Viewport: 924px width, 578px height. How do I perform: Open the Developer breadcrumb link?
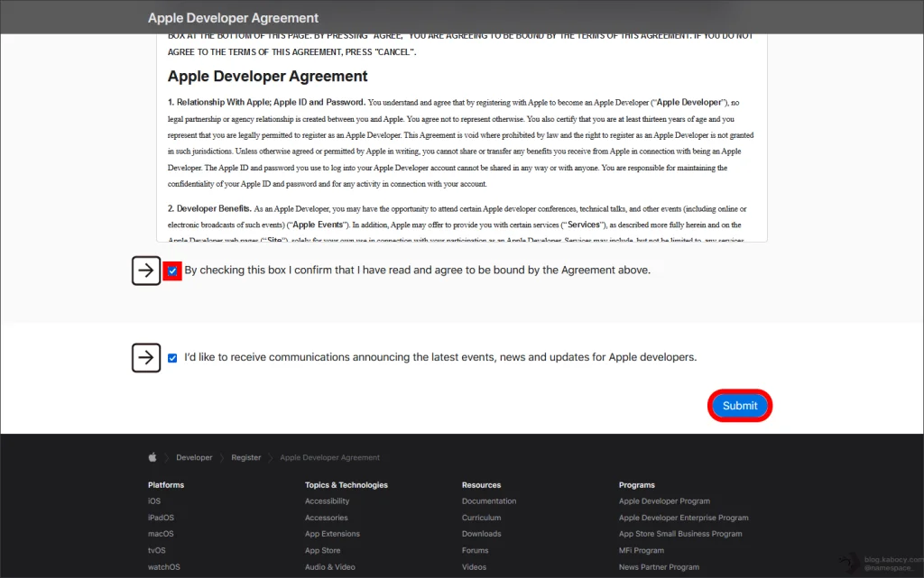(194, 458)
